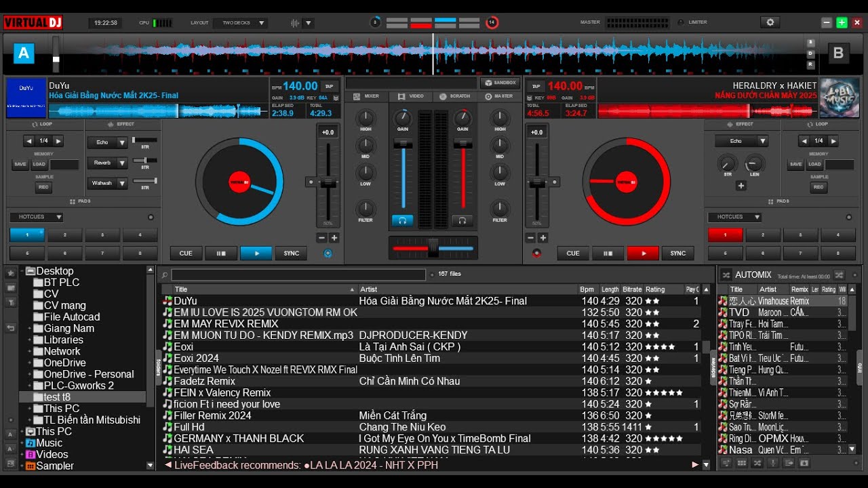868x488 pixels.
Task: Click the crossfader
Action: (x=433, y=248)
